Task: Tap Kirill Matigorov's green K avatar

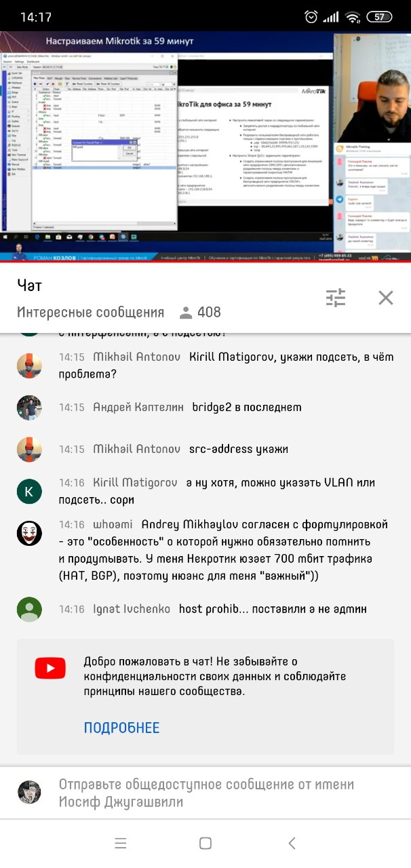Action: [x=29, y=492]
